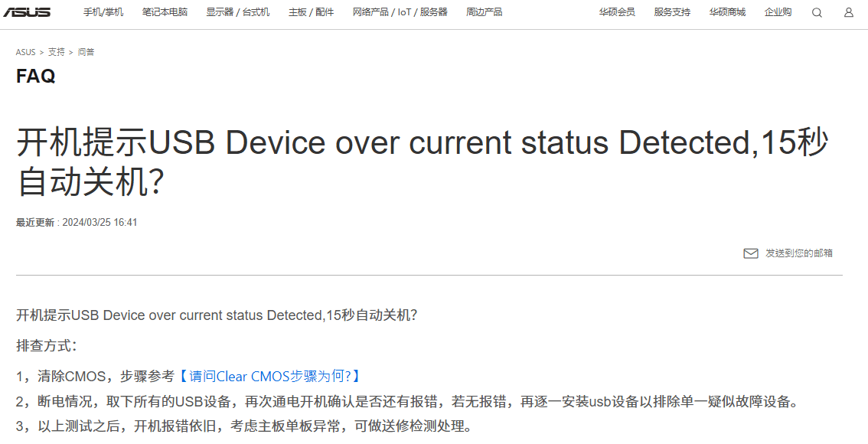Click the user account icon
The width and height of the screenshot is (868, 444).
[848, 13]
